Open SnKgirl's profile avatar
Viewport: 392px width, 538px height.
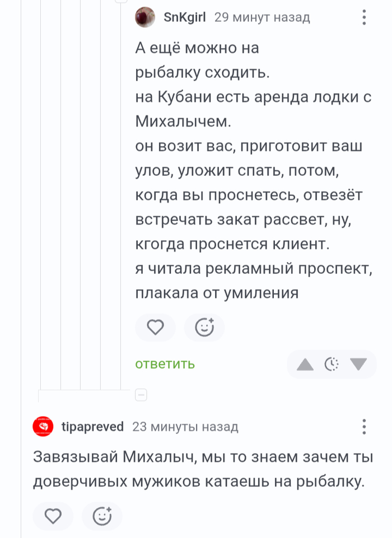click(144, 17)
